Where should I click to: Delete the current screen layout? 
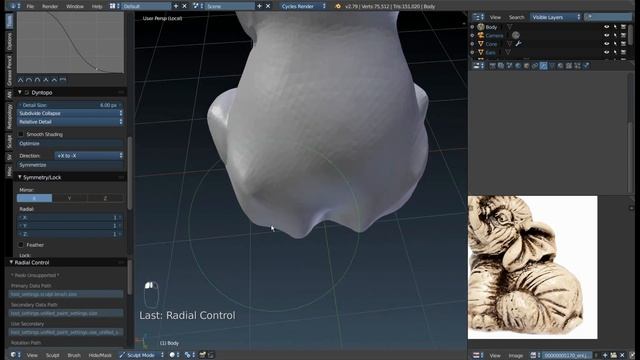click(x=184, y=6)
